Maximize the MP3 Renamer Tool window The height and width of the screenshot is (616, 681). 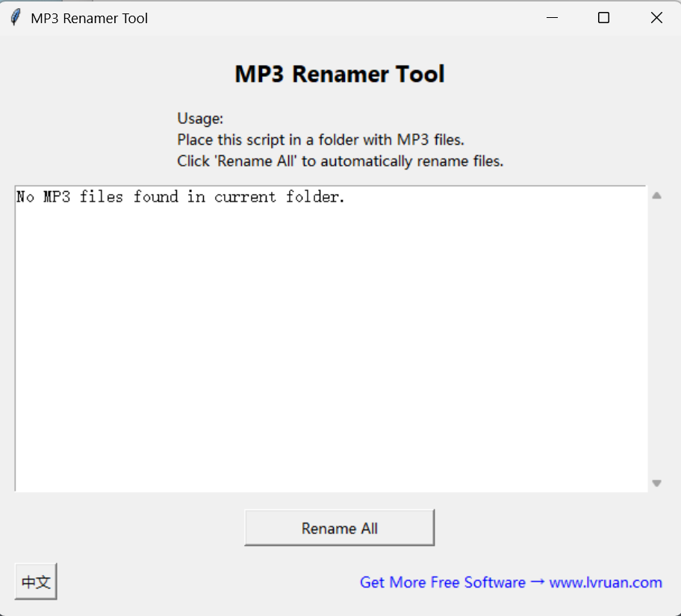tap(603, 17)
